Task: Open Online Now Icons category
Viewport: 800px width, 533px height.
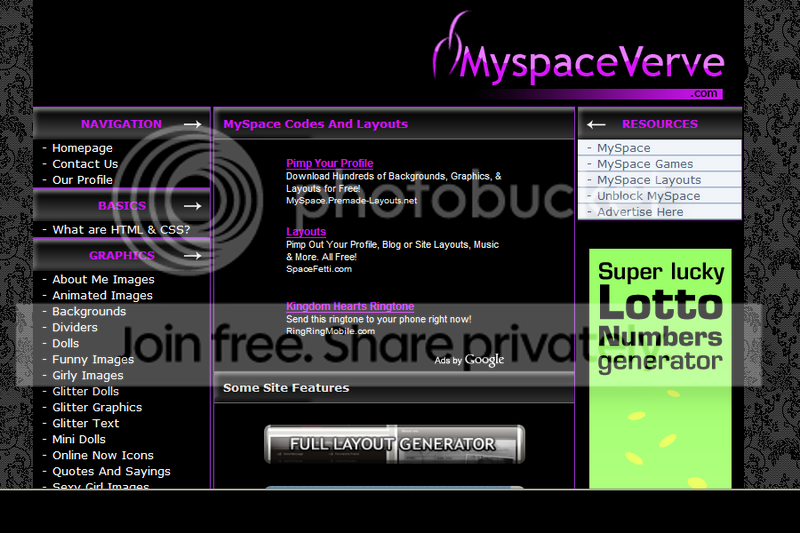Action: [103, 455]
